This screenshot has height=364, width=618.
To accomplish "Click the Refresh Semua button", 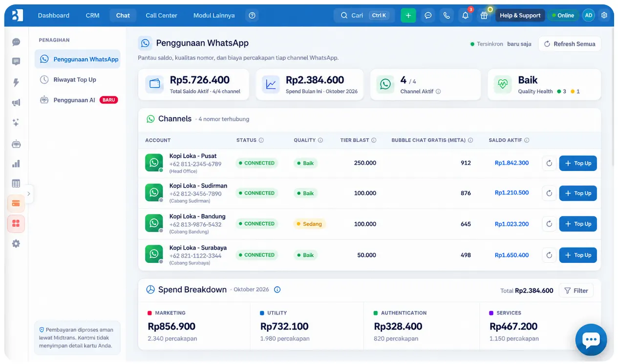I will (570, 44).
